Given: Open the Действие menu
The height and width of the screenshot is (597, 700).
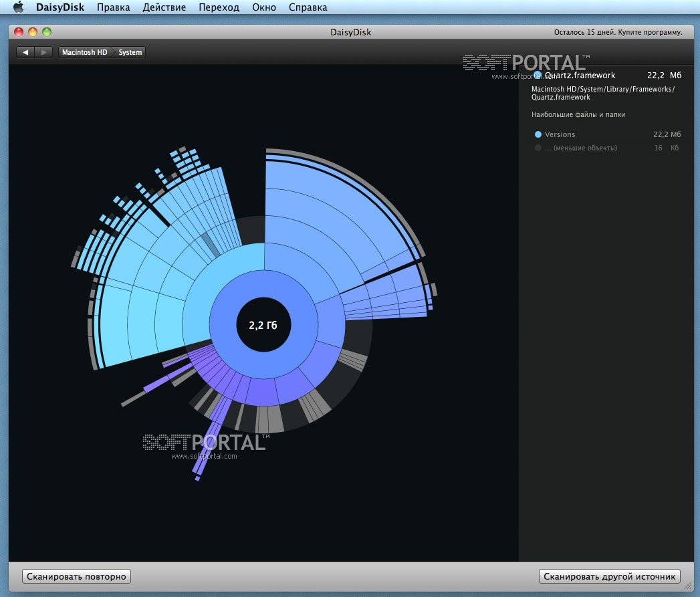Looking at the screenshot, I should [165, 8].
